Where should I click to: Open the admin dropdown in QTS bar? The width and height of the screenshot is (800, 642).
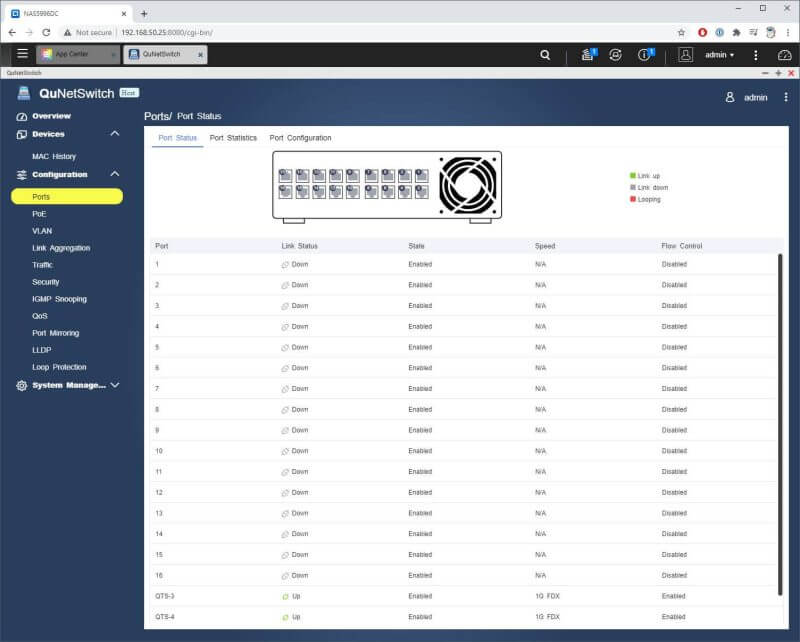coord(719,55)
